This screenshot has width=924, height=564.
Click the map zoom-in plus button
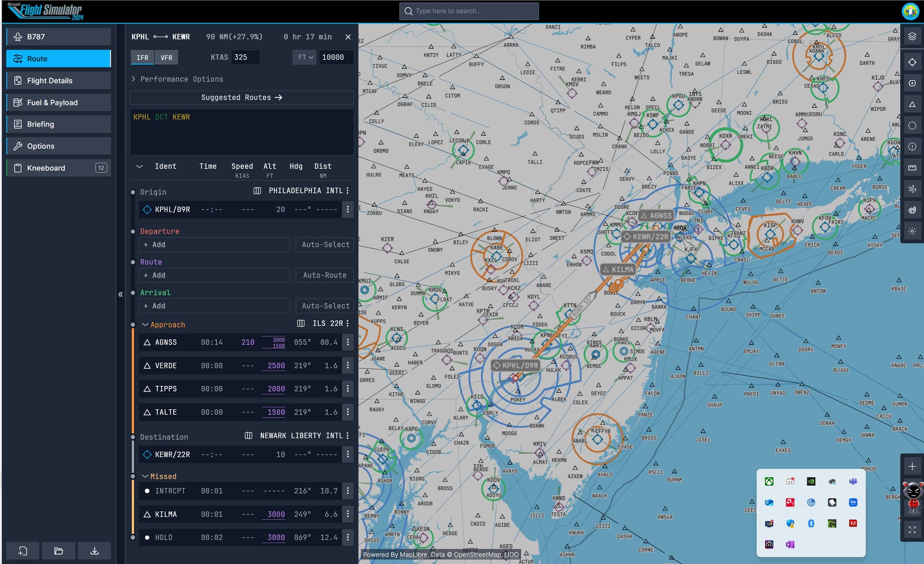coord(912,466)
